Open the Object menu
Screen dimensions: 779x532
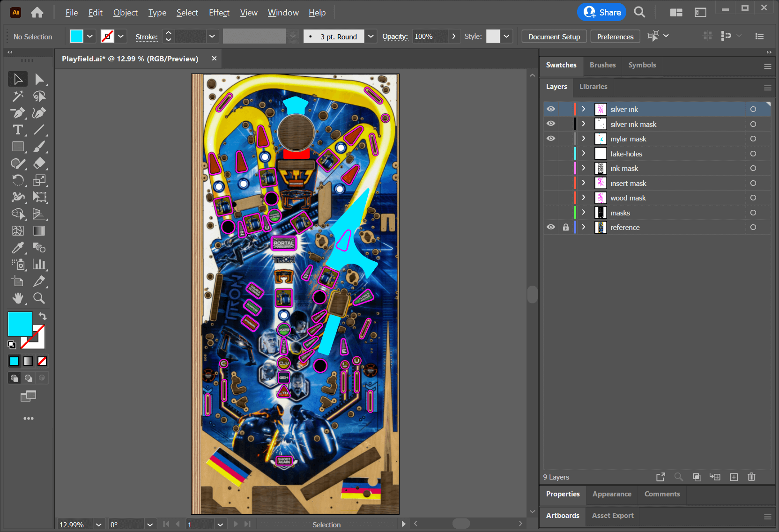pos(126,13)
